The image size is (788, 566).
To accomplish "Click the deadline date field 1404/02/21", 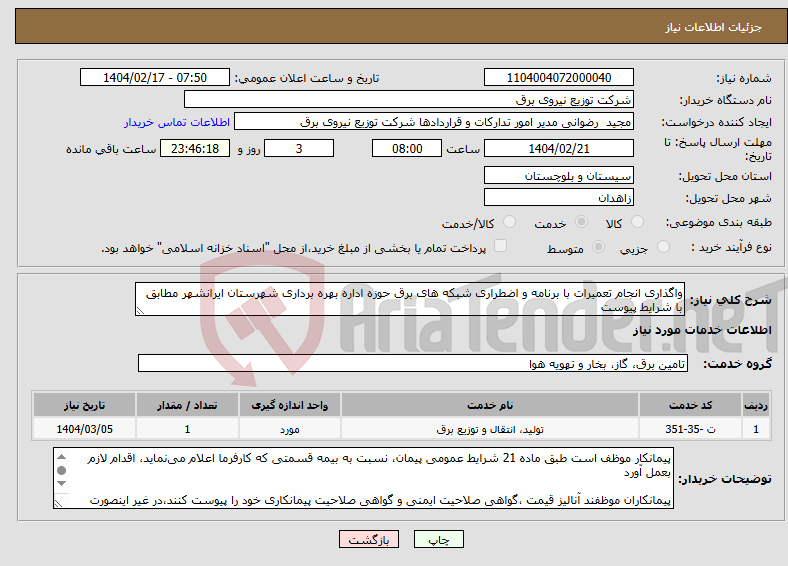I will click(x=559, y=148).
